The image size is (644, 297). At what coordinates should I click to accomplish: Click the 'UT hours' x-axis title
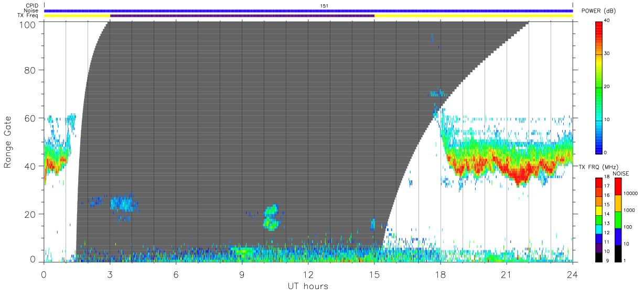(307, 287)
